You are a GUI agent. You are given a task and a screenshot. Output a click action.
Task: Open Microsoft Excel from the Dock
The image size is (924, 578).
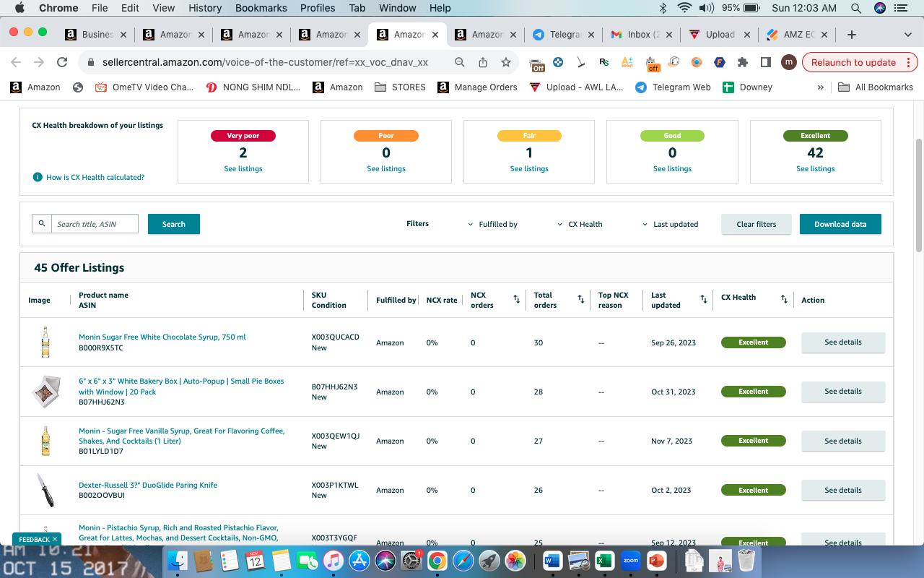coord(604,560)
